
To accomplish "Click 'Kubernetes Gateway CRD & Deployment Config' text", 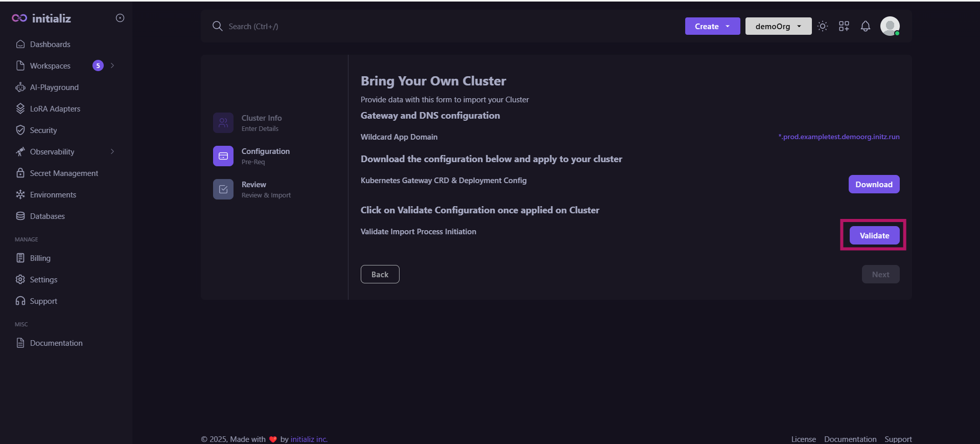I will (444, 181).
